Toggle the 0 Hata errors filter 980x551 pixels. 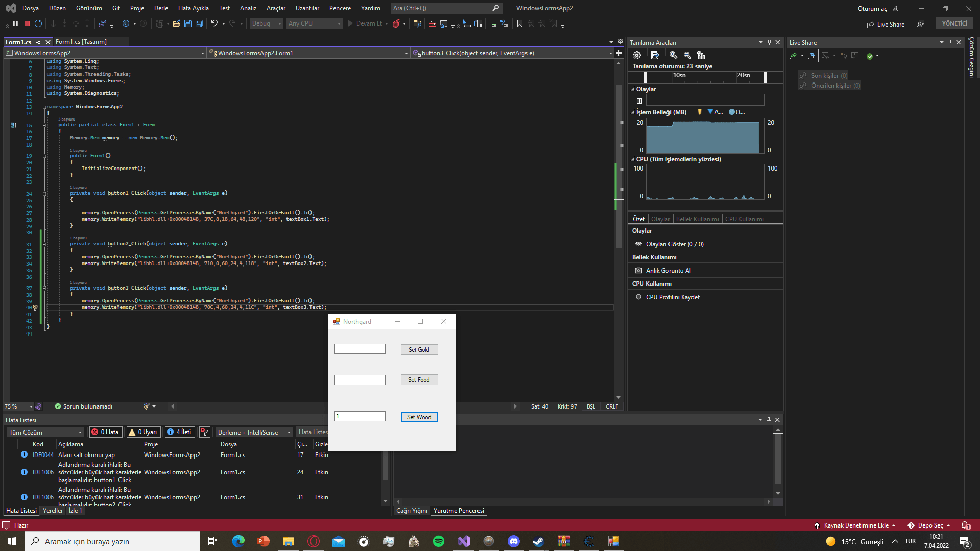tap(105, 432)
